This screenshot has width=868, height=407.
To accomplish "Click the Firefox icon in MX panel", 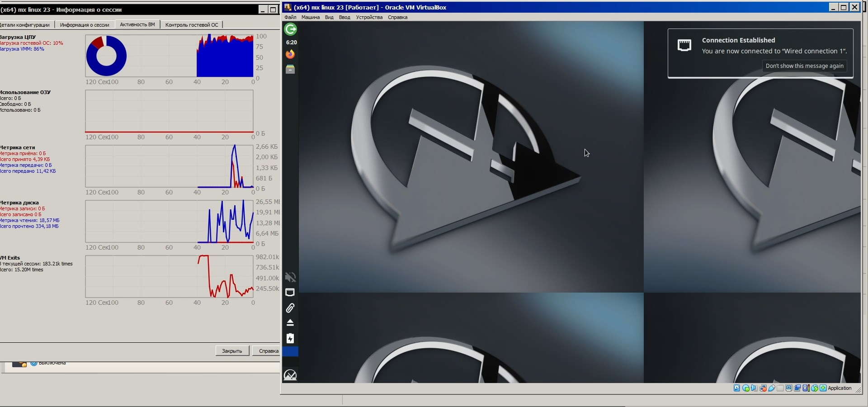I will (290, 54).
